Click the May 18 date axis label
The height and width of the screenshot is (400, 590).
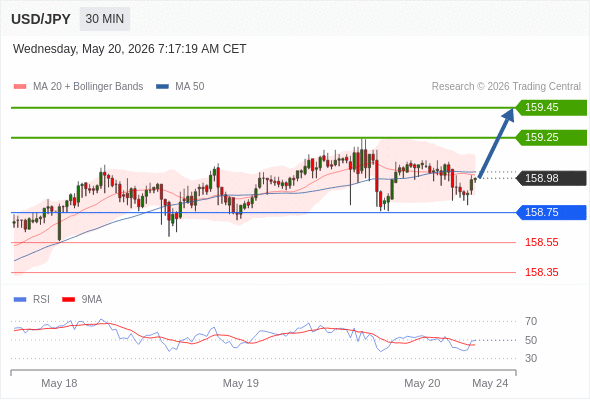59,383
